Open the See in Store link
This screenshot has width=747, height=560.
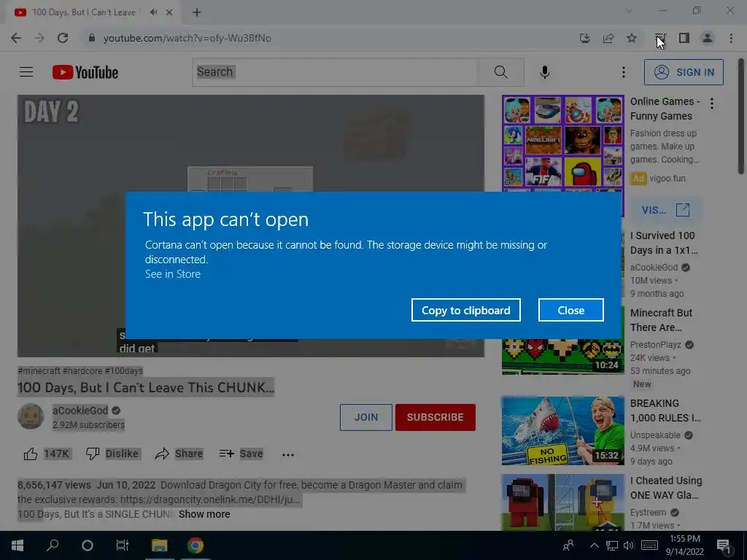click(172, 274)
